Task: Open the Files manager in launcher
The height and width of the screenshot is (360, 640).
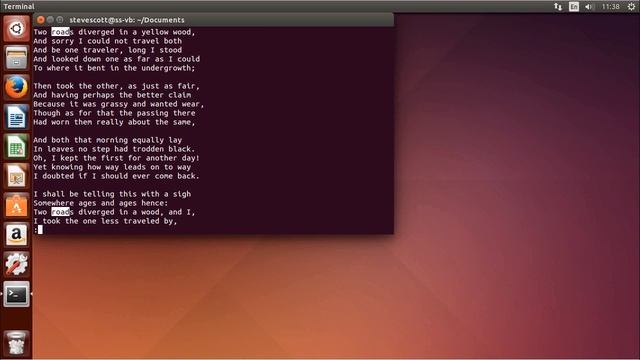Action: pyautogui.click(x=16, y=58)
